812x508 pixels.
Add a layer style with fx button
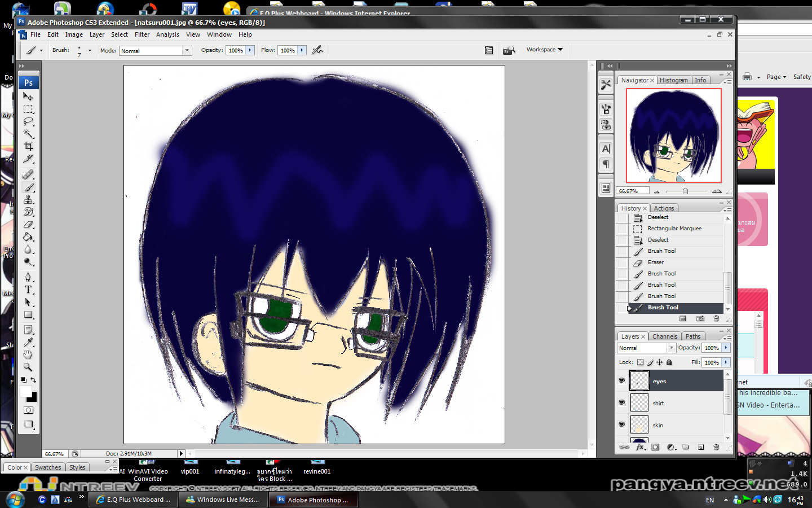tap(640, 447)
